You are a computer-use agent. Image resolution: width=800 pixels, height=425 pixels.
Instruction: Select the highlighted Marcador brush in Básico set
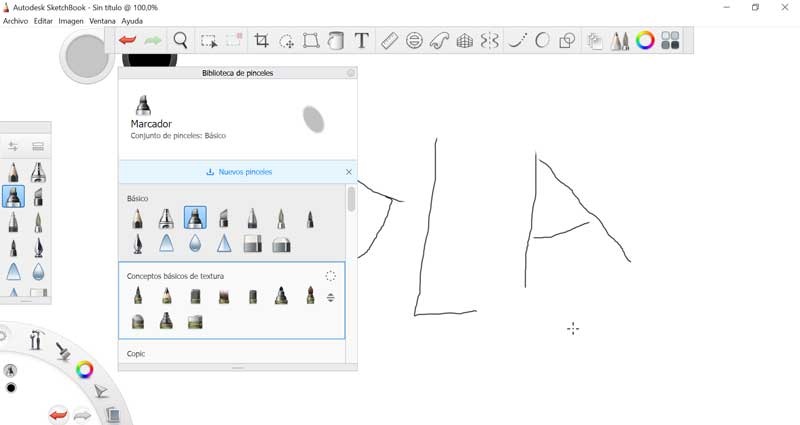[x=195, y=218]
